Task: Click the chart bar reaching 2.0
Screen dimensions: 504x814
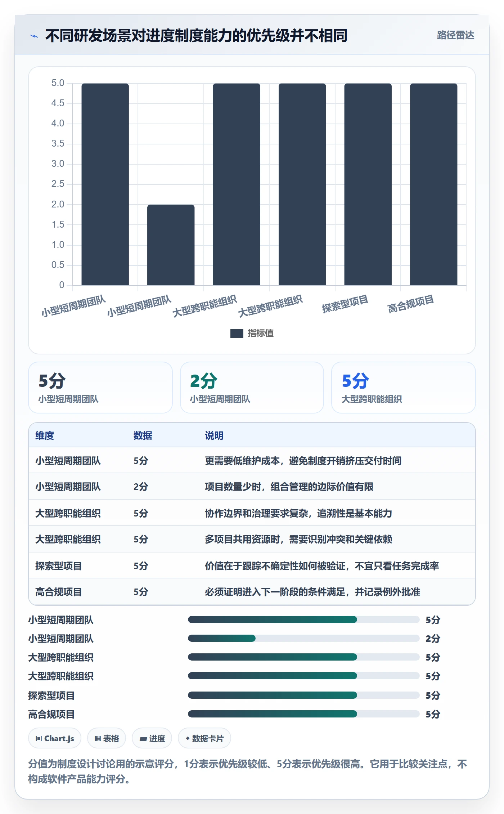Action: click(171, 245)
